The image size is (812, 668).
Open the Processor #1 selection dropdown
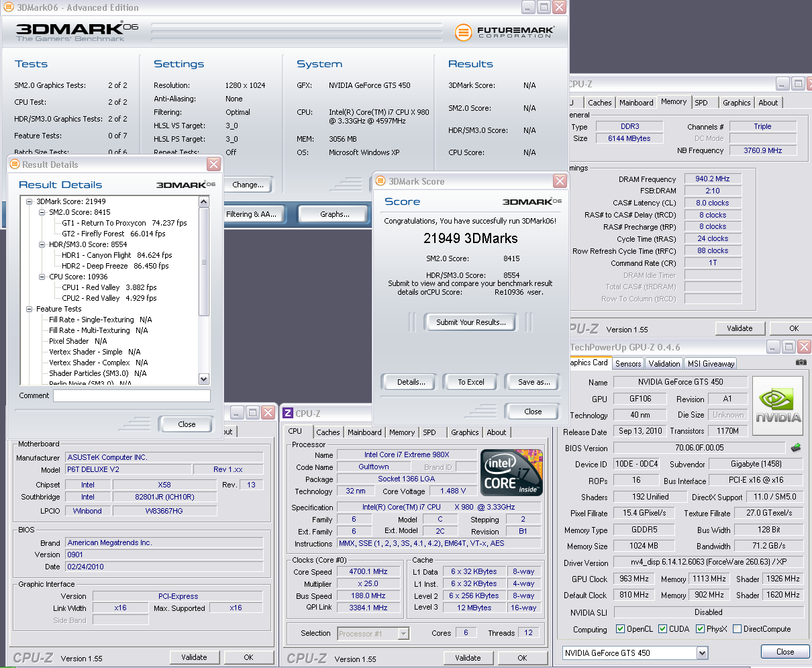pyautogui.click(x=403, y=633)
